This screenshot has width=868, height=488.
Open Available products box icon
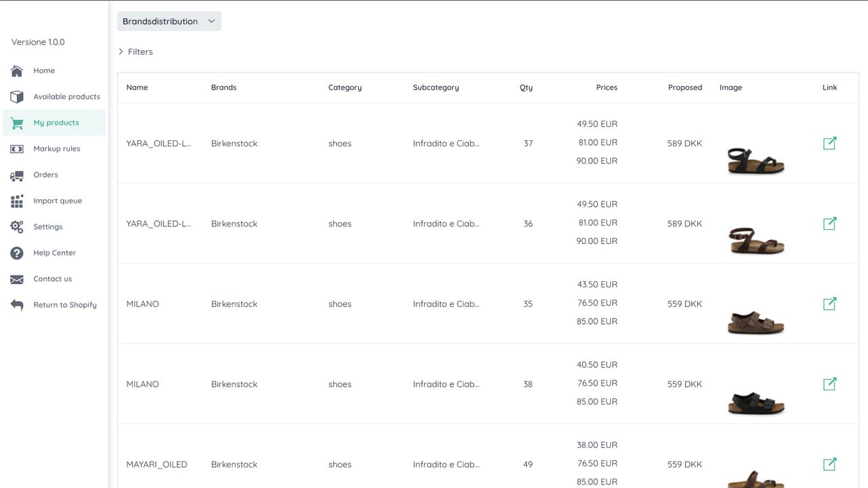click(x=17, y=97)
